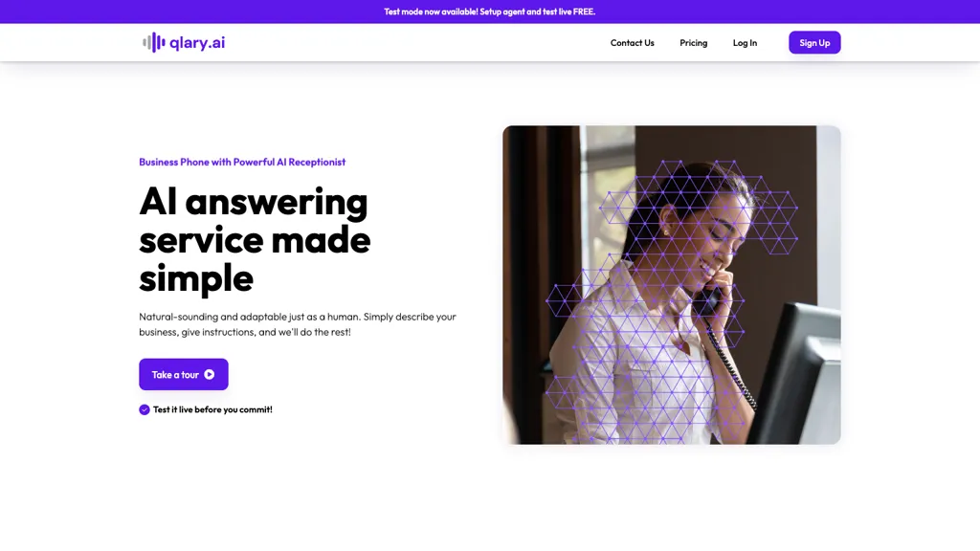Go to the Pricing page
This screenshot has width=980, height=551.
coord(693,42)
